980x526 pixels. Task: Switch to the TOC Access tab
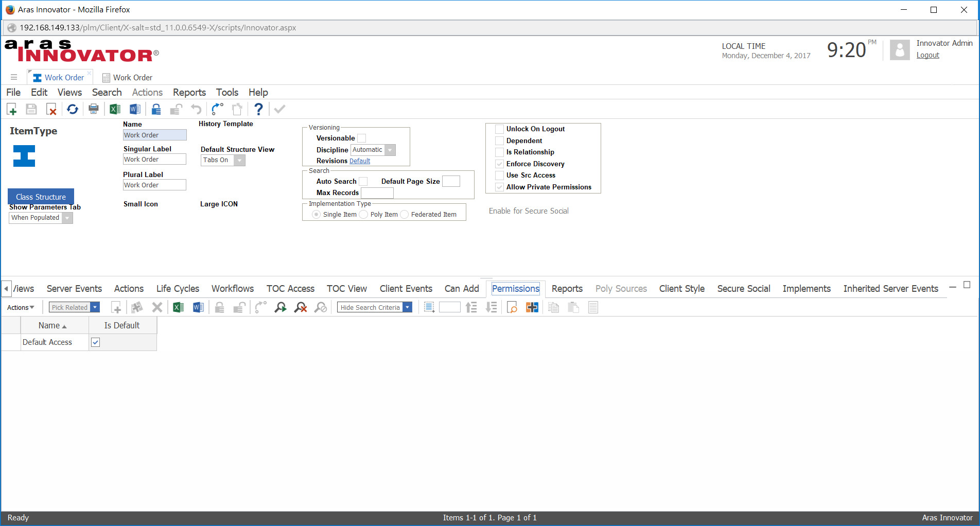290,289
